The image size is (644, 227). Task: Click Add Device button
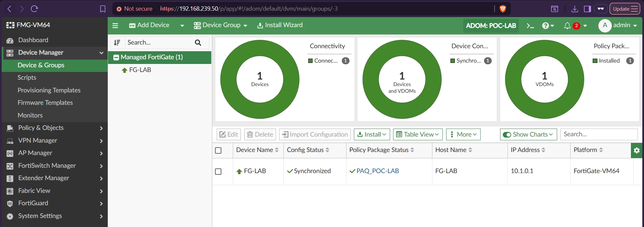(149, 25)
